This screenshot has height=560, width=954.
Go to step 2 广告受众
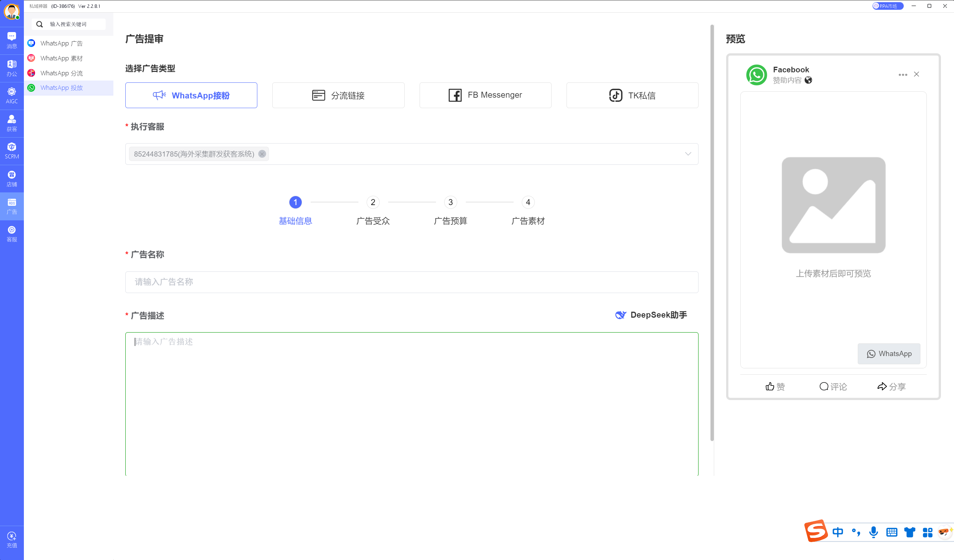coord(373,202)
